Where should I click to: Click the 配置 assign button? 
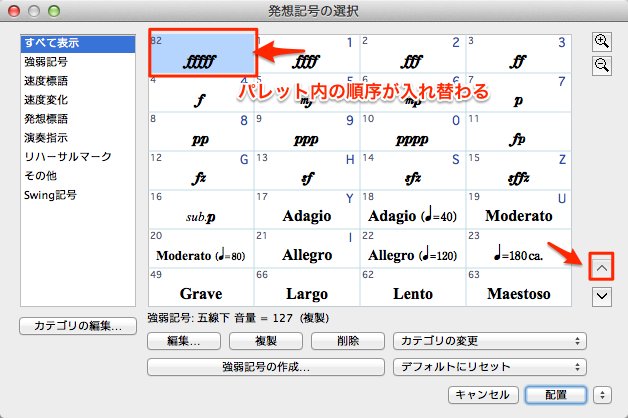556,395
